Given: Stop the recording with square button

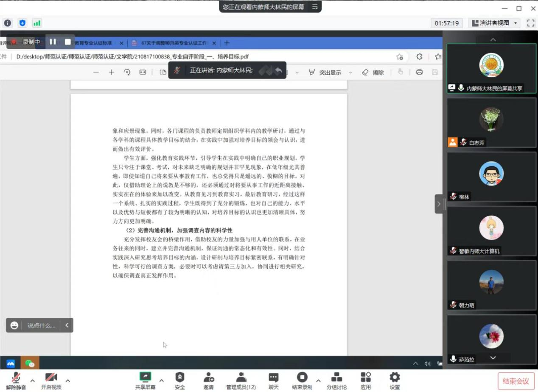Looking at the screenshot, I should click(67, 42).
